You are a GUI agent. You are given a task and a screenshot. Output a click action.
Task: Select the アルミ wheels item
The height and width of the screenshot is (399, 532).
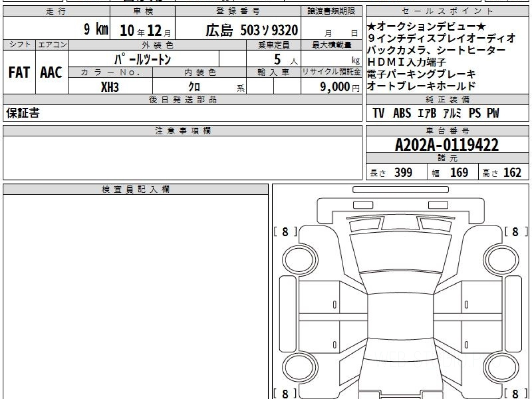(453, 113)
